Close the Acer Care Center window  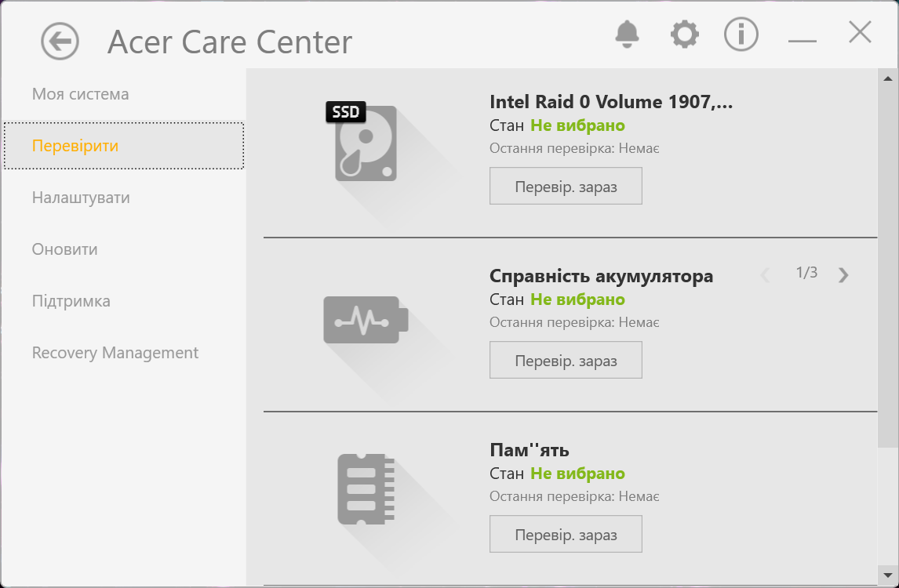[x=860, y=32]
